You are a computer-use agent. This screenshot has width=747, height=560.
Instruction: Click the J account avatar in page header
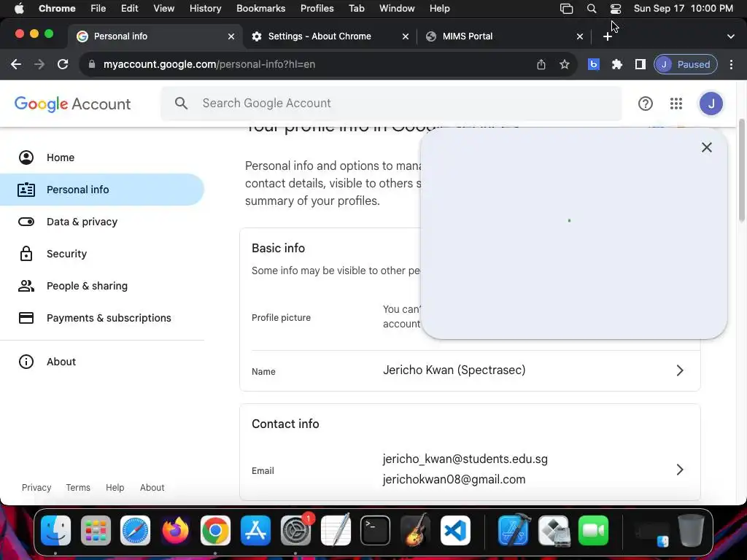pyautogui.click(x=711, y=104)
